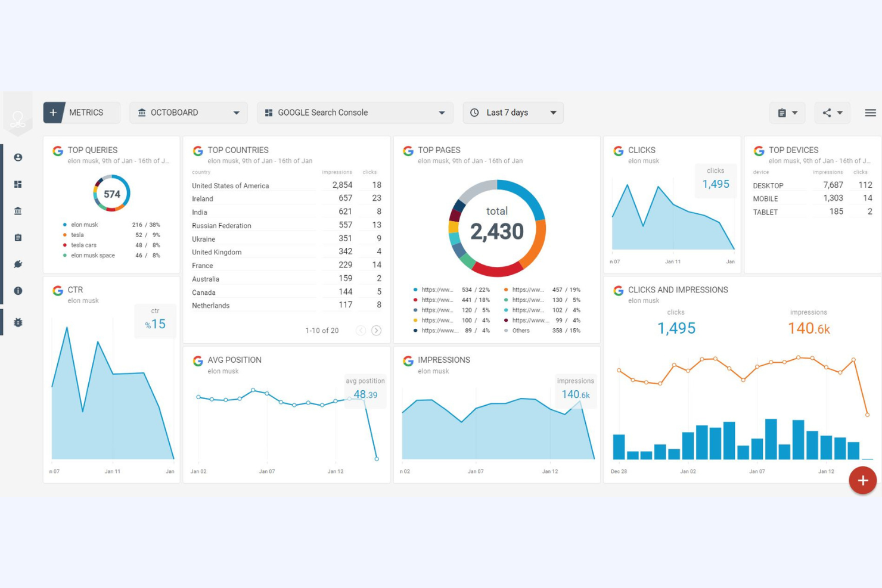
Task: Click the 'elon musk' query legend entry
Action: (x=111, y=225)
